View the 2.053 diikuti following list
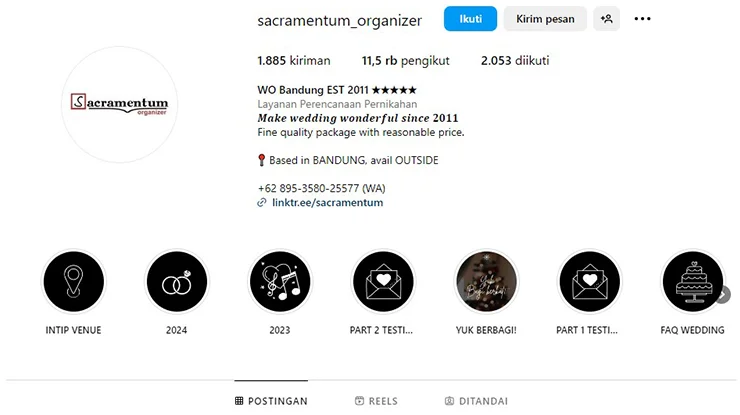 pos(514,61)
